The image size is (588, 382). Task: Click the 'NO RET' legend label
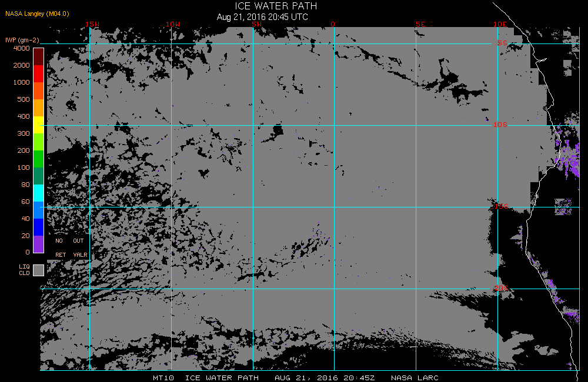pos(60,248)
